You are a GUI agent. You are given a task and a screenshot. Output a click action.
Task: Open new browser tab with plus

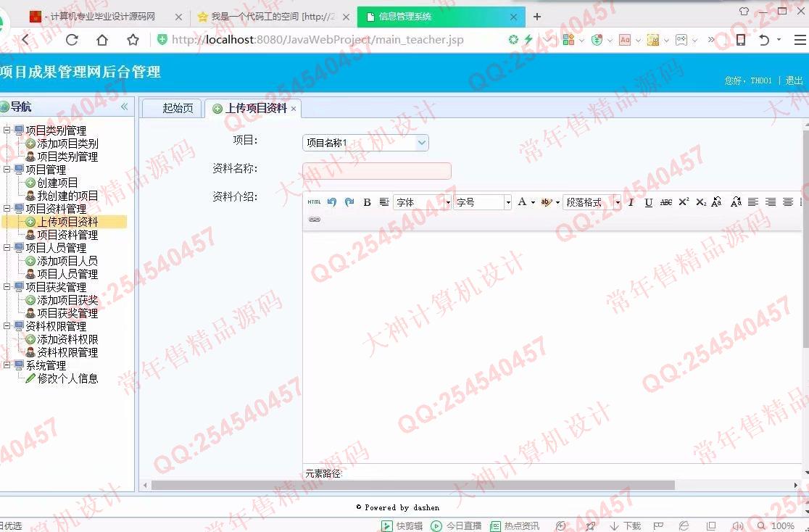coord(537,17)
